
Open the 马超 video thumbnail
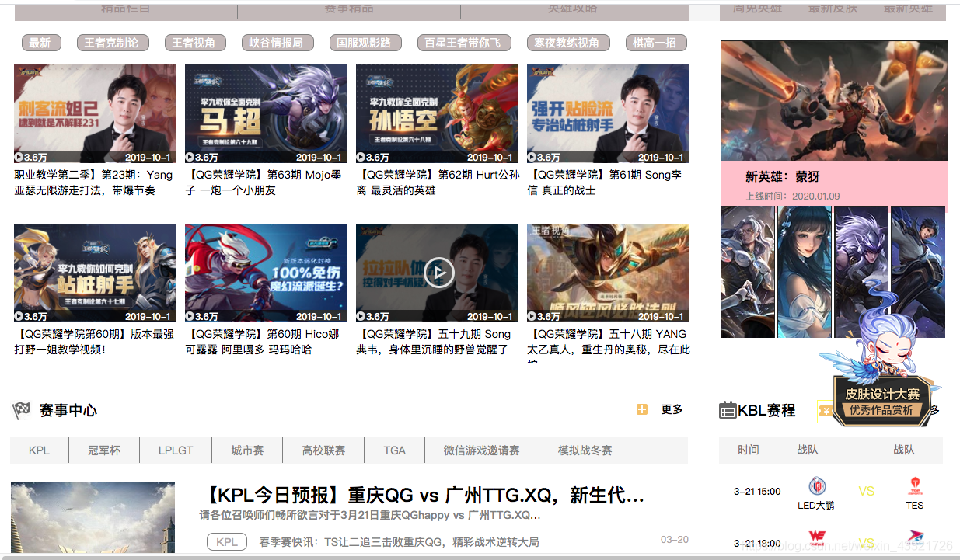(266, 113)
